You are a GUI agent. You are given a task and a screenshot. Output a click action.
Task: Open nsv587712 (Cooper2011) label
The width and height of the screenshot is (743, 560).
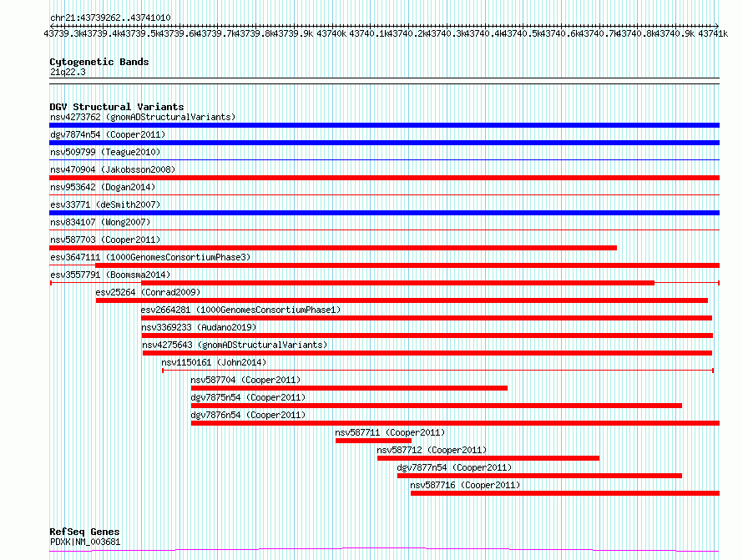(x=432, y=450)
